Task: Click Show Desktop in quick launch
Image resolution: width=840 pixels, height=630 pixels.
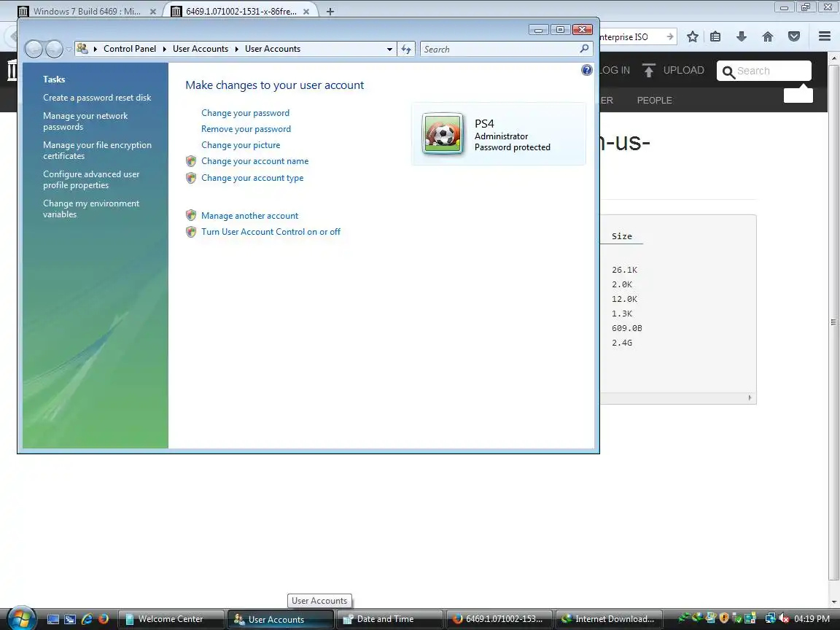Action: click(x=53, y=619)
